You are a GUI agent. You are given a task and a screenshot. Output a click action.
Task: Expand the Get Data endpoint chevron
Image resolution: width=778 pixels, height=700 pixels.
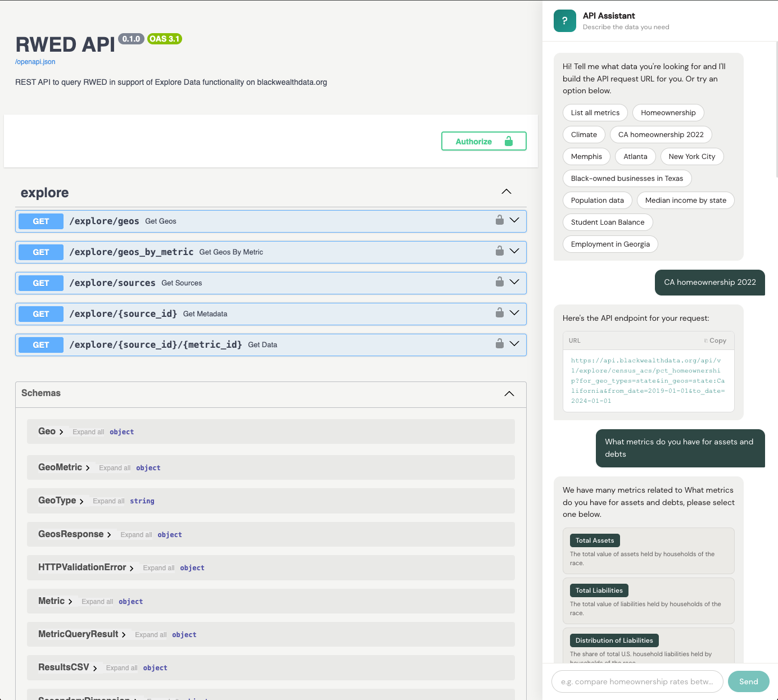coord(514,344)
